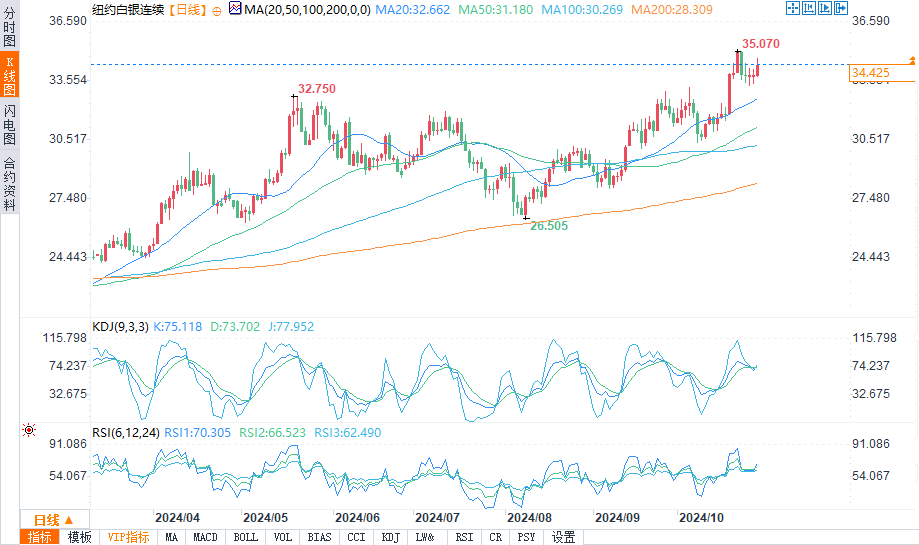The width and height of the screenshot is (919, 545).
Task: Open the VIP指标 tab
Action: pos(129,537)
